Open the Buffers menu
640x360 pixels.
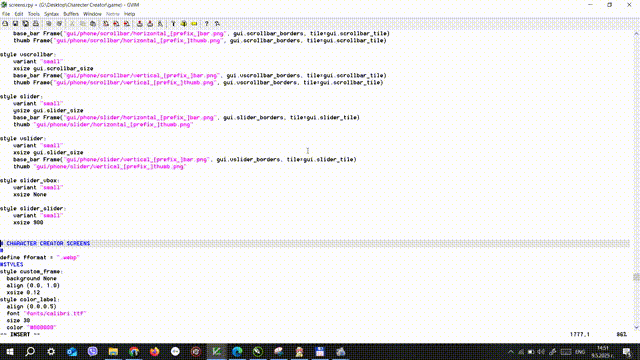click(x=71, y=14)
